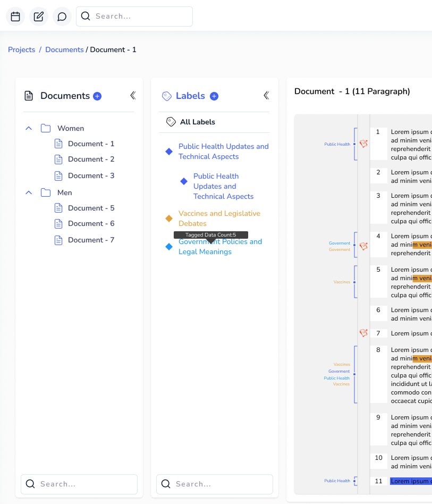Collapse the Labels panel
Screen dimensions: 432x504
point(266,96)
